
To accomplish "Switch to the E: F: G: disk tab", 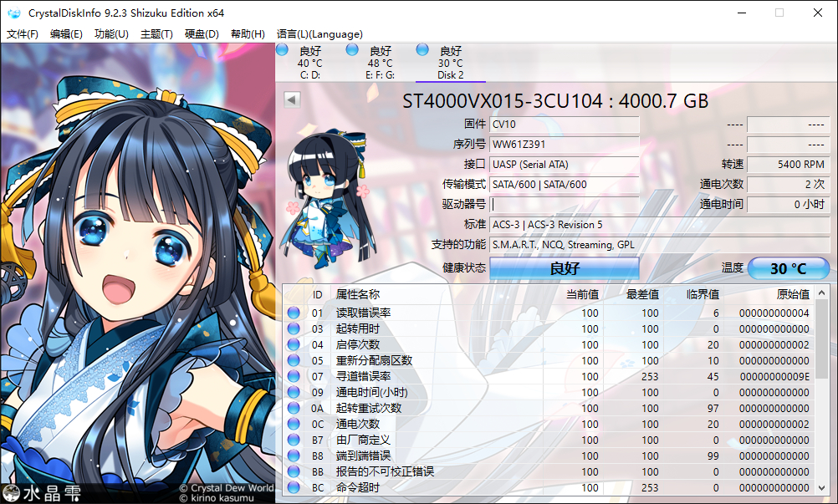I will [x=381, y=63].
